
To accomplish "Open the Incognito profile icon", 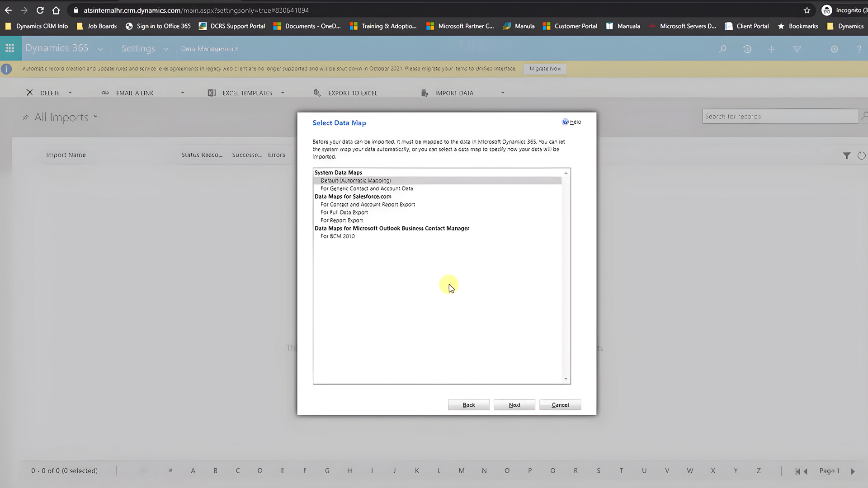I will point(827,10).
